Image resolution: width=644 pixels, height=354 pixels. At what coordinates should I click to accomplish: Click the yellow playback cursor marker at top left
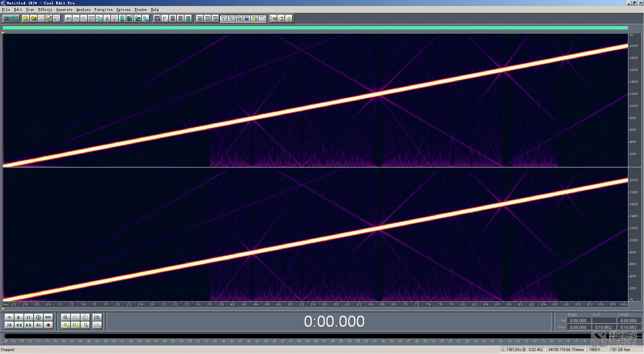tap(3, 33)
